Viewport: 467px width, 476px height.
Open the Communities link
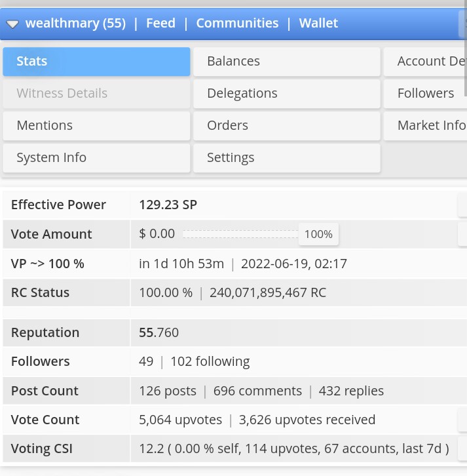237,23
